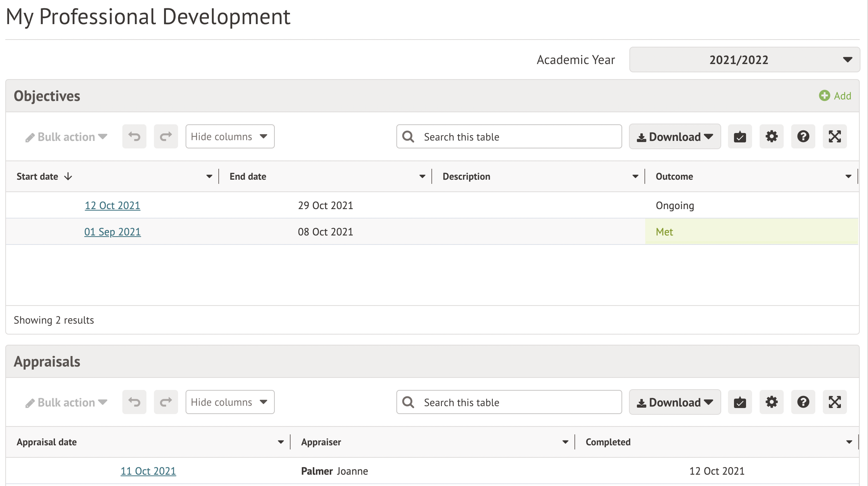Screen dimensions: 868x486
Task: Open Hide columns dropdown in Objectives
Action: (230, 136)
